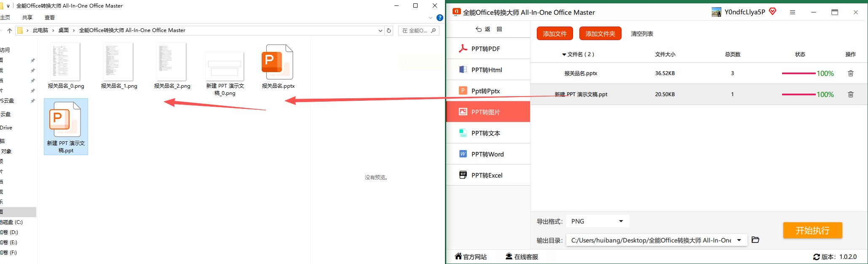Image resolution: width=868 pixels, height=264 pixels.
Task: Expand the Explorer address bar history dropdown
Action: (x=380, y=30)
